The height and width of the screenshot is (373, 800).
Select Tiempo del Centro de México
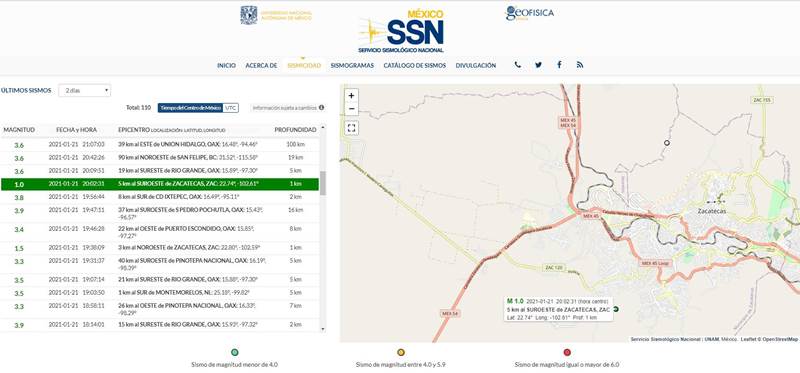(191, 108)
